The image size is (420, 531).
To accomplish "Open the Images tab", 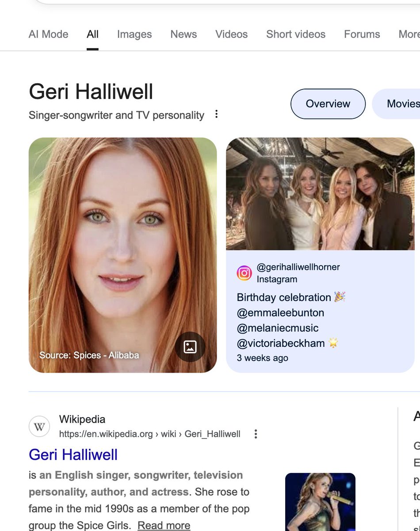I will [134, 35].
